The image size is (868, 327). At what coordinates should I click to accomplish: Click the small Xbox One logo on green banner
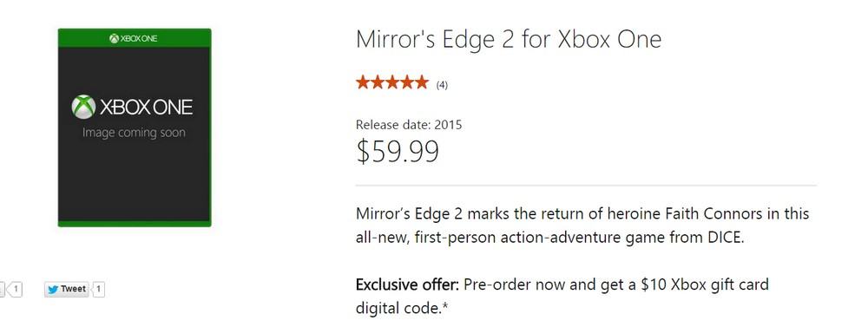coord(134,38)
